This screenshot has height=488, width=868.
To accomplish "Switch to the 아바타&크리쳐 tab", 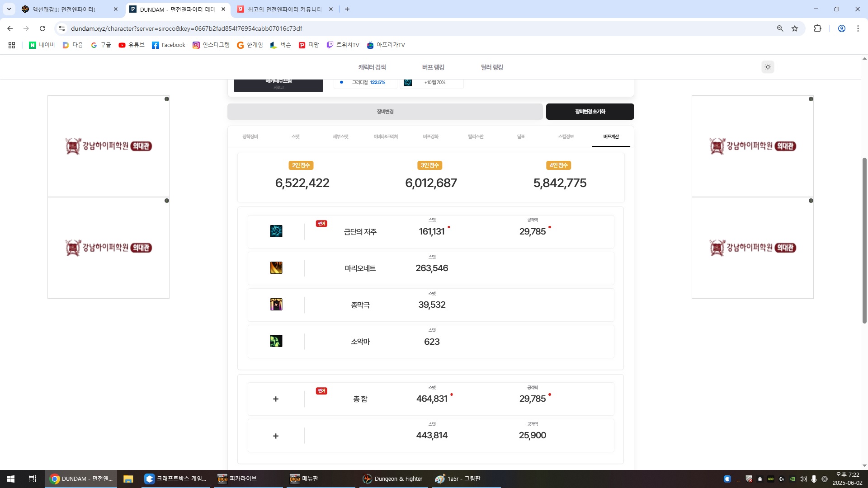I will [x=386, y=136].
